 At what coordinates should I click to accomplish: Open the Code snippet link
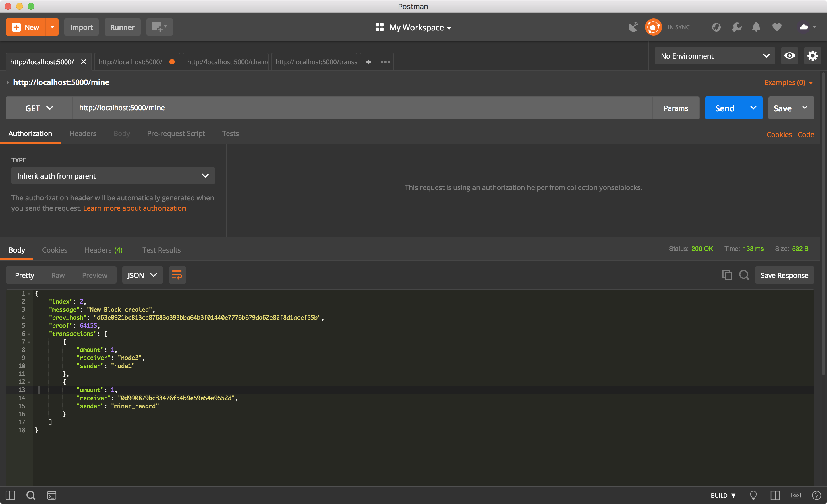(x=806, y=135)
